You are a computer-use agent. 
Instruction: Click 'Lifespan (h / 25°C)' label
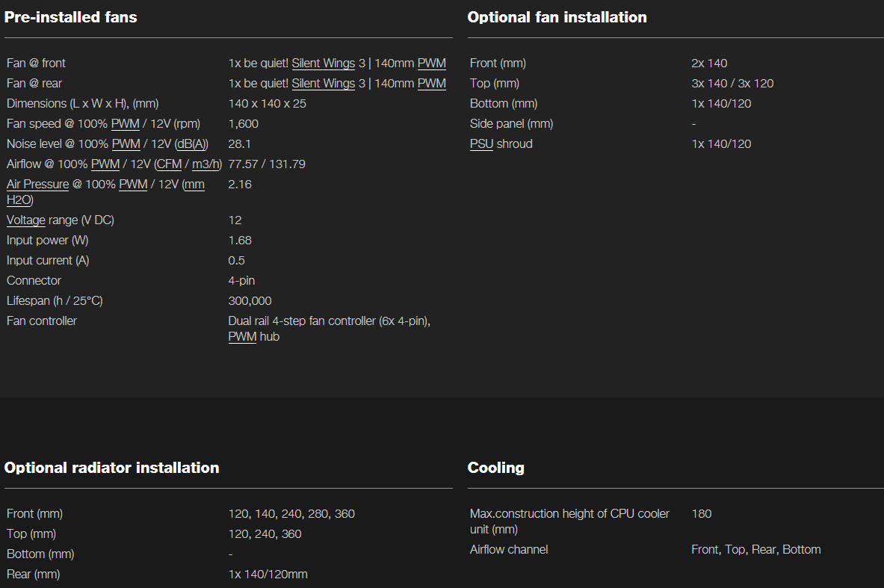point(55,301)
